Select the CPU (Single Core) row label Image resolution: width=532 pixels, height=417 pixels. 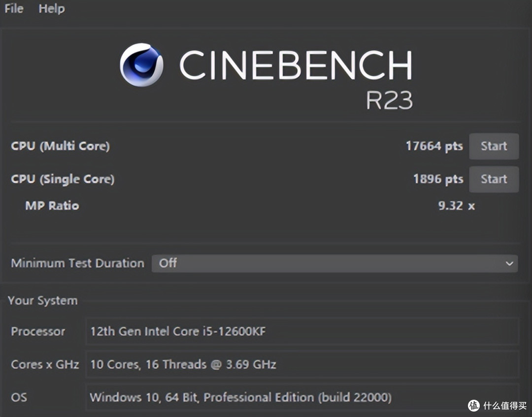coord(63,179)
